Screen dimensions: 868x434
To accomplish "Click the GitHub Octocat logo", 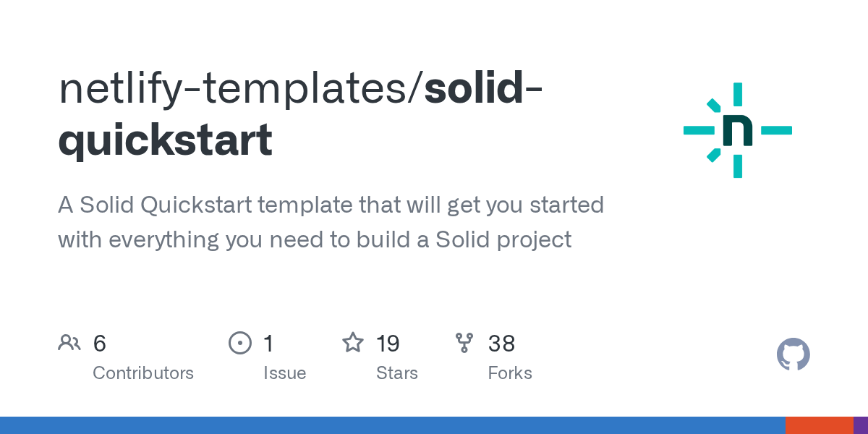I will click(793, 354).
